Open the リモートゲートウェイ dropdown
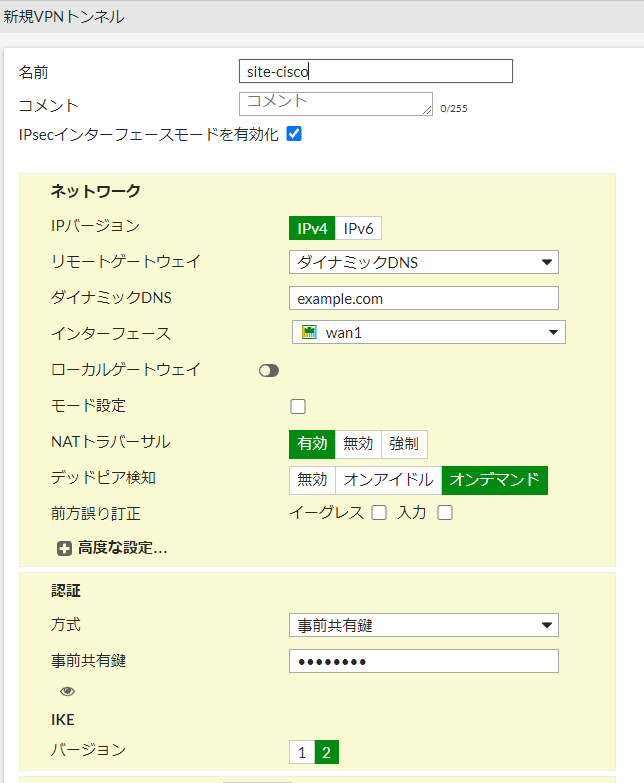The height and width of the screenshot is (783, 644). click(x=424, y=262)
